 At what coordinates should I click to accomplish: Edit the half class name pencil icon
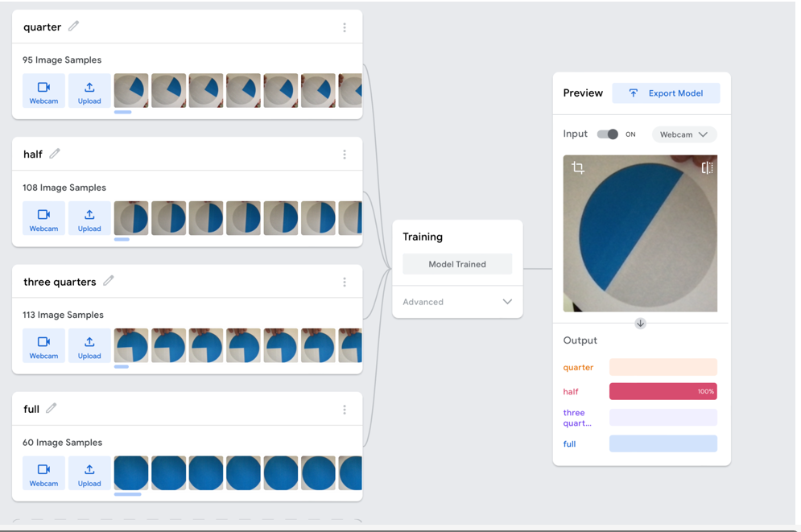[55, 154]
